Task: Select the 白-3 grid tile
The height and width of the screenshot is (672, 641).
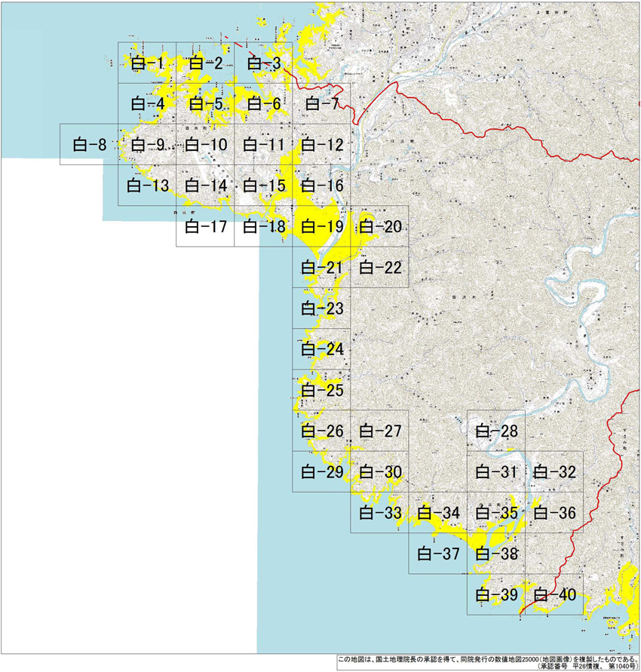Action: [264, 63]
